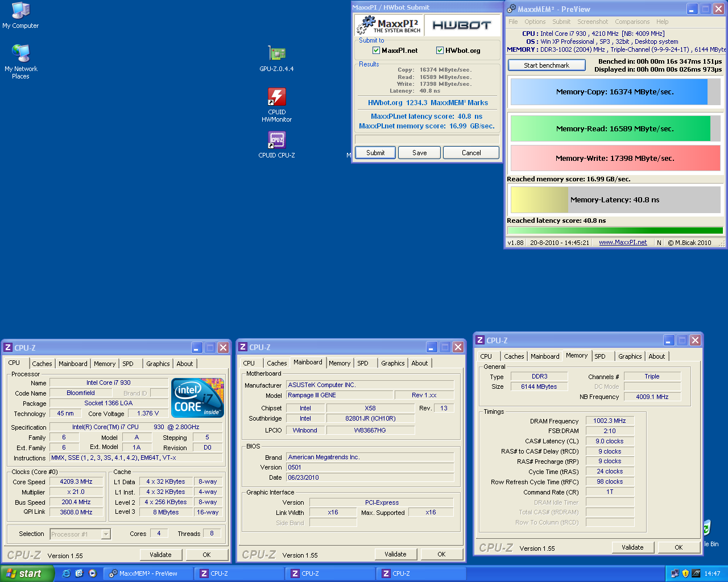728x582 pixels.
Task: Click OK in the Mainboard CPU-Z window
Action: 441,554
